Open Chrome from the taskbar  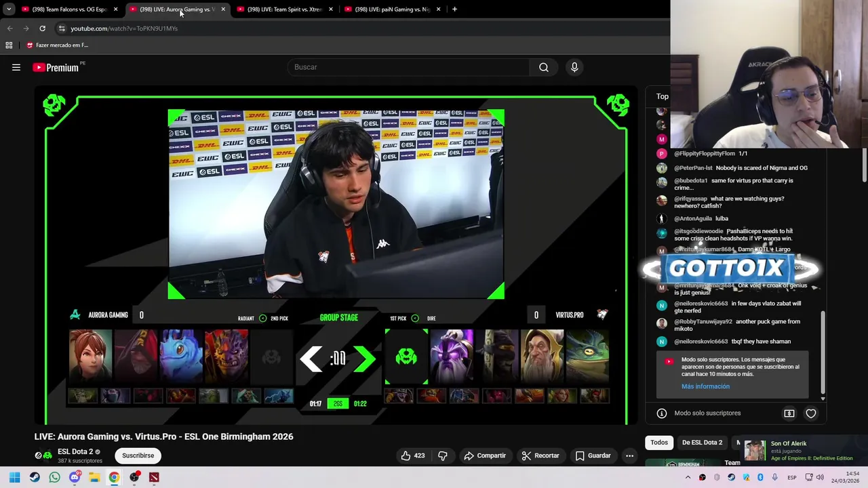(x=114, y=477)
